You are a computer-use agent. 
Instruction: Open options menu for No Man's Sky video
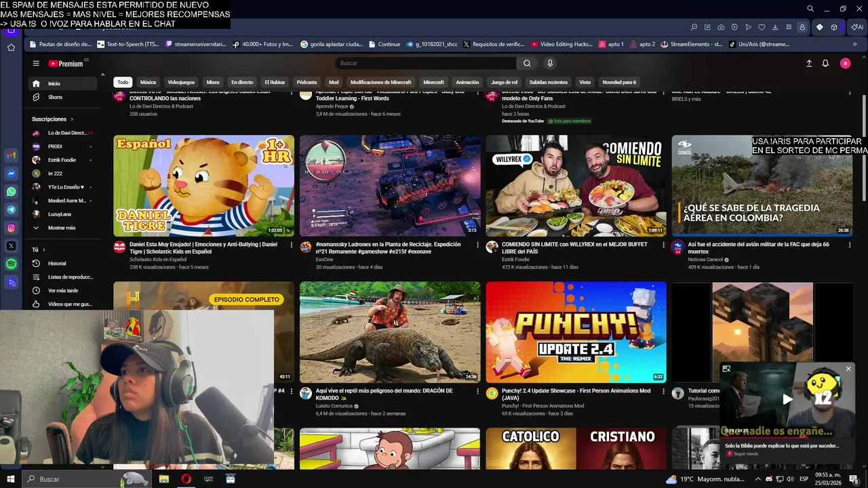(478, 245)
